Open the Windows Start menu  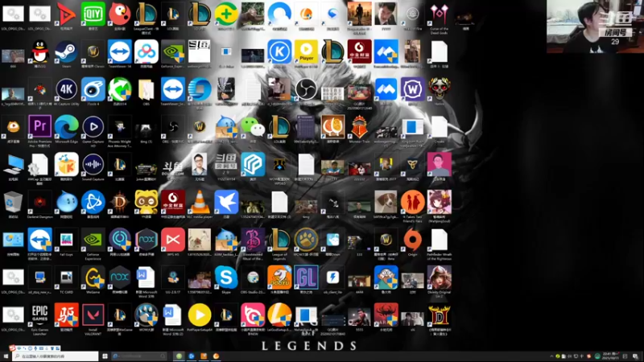point(6,356)
